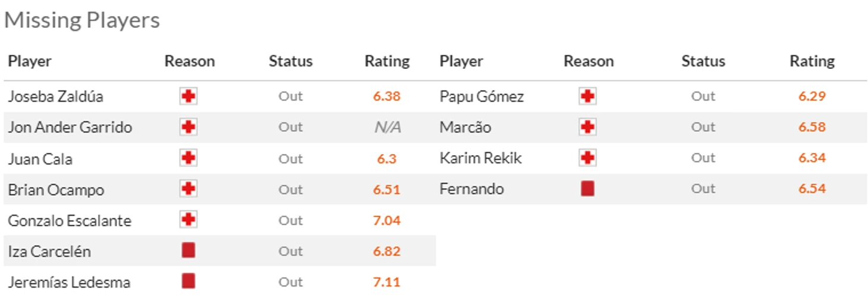This screenshot has height=299, width=868.
Task: Click injury icon for Jon Ander Garrido
Action: [x=188, y=127]
